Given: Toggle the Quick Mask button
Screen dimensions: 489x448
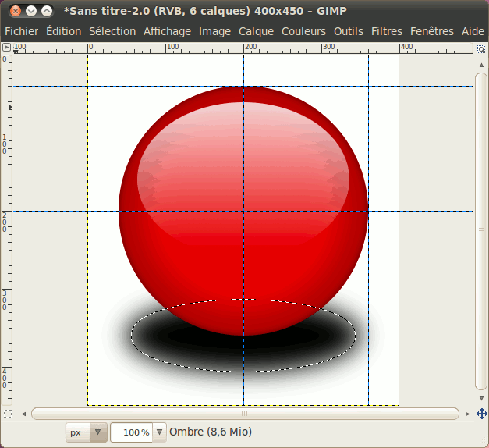Looking at the screenshot, I should (x=6, y=413).
